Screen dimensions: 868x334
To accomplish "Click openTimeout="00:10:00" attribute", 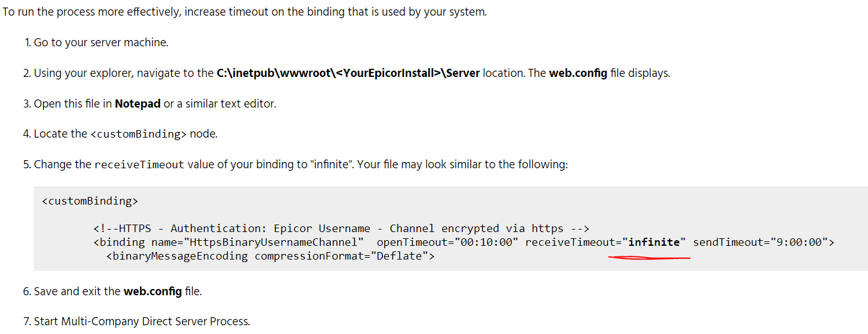I will pyautogui.click(x=448, y=242).
